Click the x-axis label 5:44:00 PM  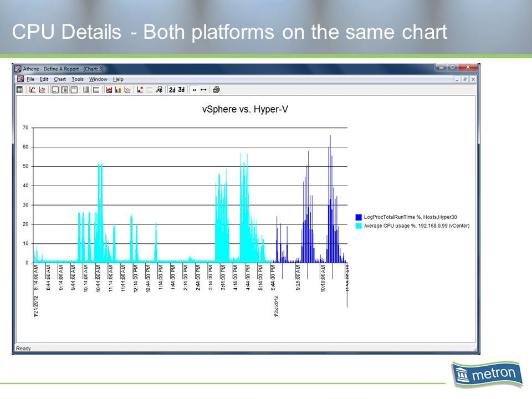(273, 278)
